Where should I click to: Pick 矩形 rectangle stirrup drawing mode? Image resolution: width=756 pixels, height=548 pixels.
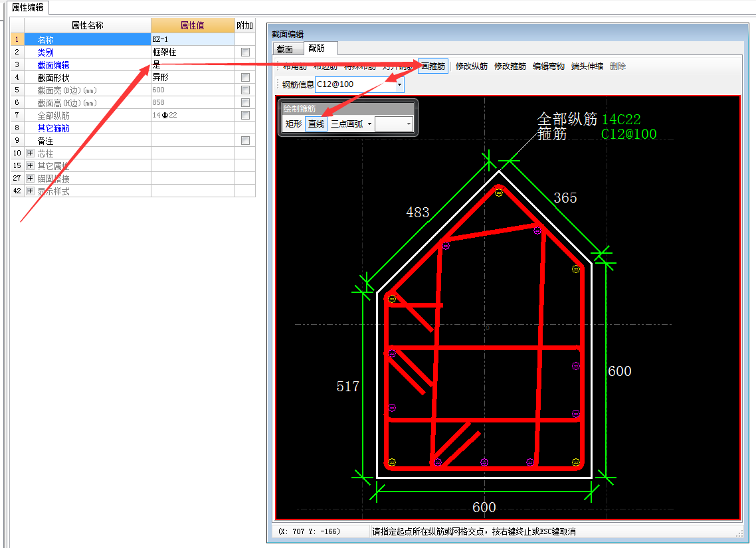pos(293,124)
